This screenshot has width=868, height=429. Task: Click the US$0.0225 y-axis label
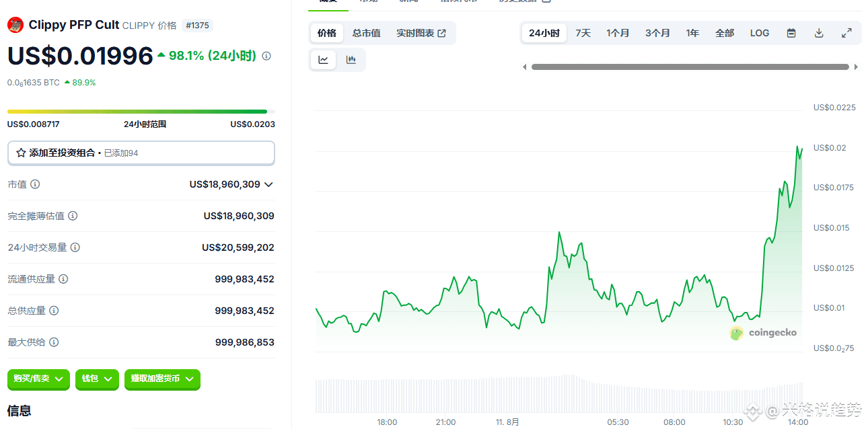[x=834, y=108]
